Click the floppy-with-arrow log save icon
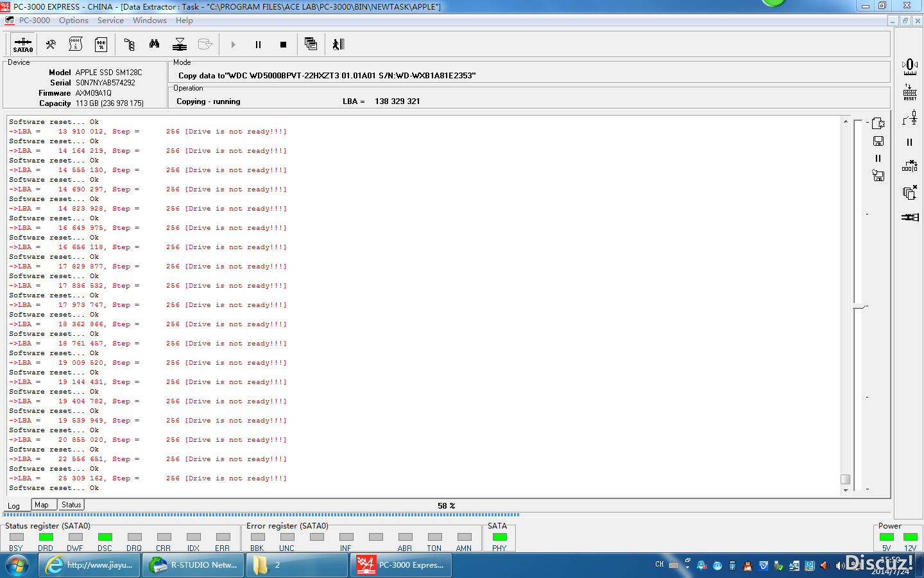Screen dimensions: 924x578 pyautogui.click(x=878, y=175)
